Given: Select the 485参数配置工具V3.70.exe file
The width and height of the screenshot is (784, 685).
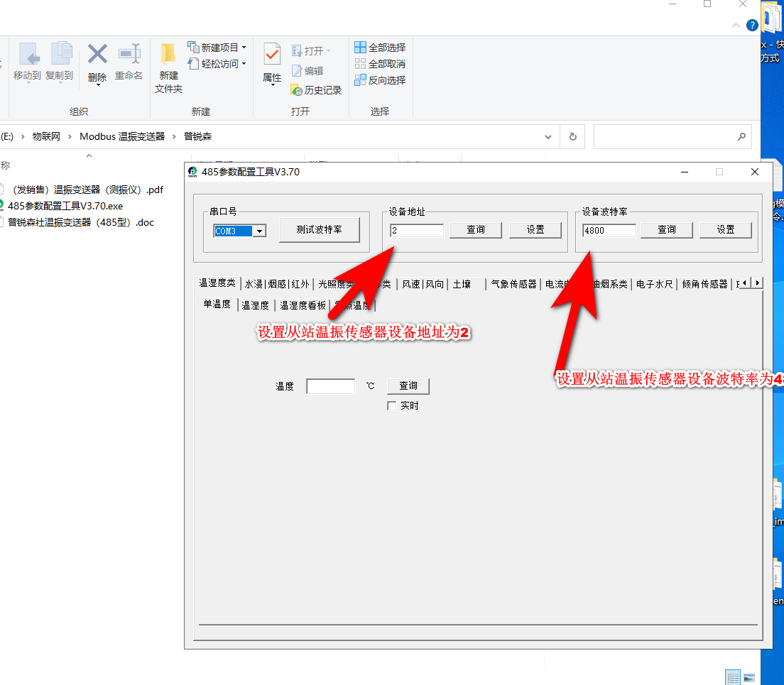Looking at the screenshot, I should [x=65, y=206].
